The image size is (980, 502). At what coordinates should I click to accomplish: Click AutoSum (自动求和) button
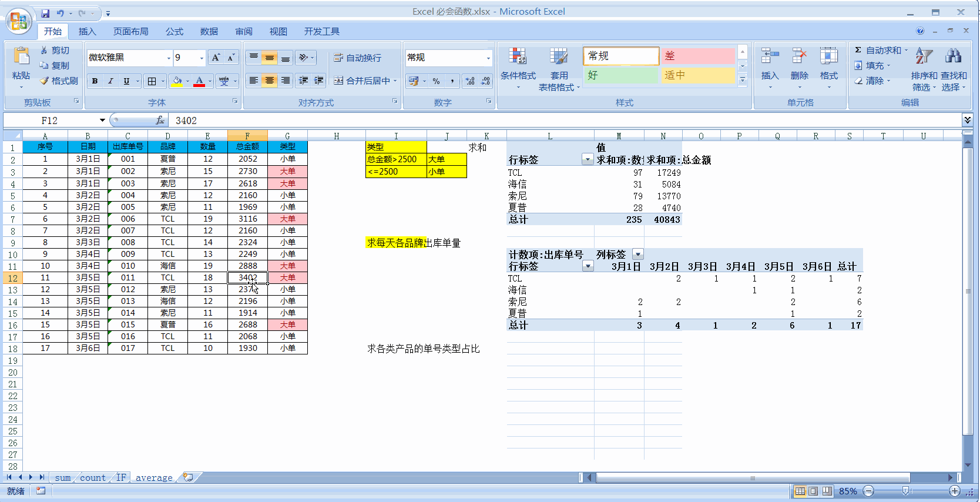[x=881, y=51]
